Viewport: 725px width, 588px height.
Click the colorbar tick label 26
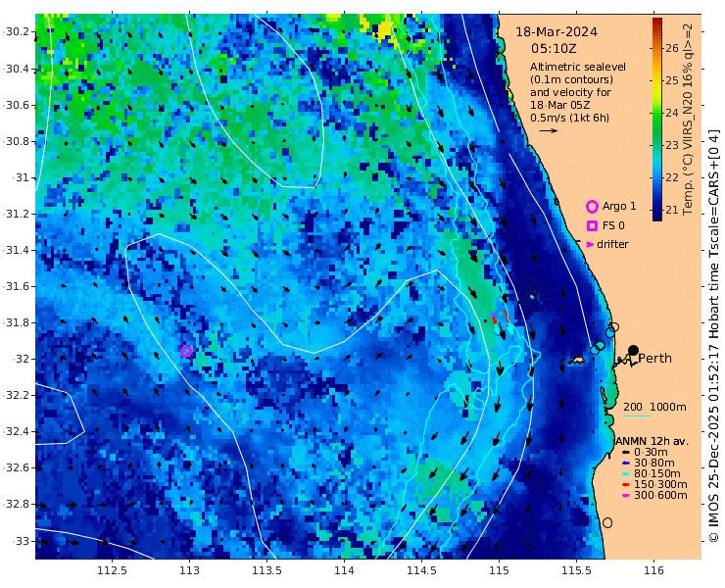(x=672, y=48)
